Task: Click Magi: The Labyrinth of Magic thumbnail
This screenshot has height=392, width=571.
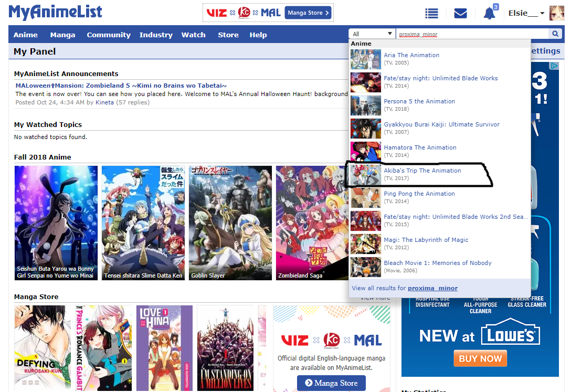Action: tap(366, 244)
